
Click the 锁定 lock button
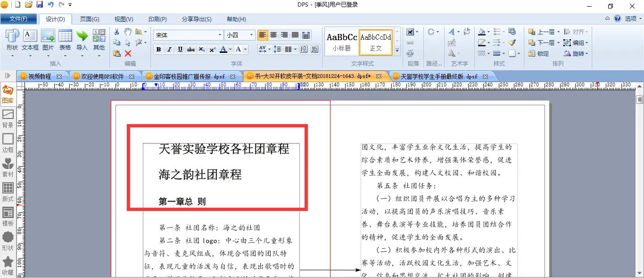click(x=538, y=53)
